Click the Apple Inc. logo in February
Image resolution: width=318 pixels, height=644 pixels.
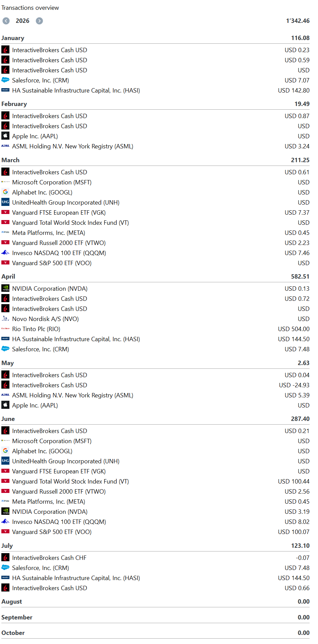point(5,136)
